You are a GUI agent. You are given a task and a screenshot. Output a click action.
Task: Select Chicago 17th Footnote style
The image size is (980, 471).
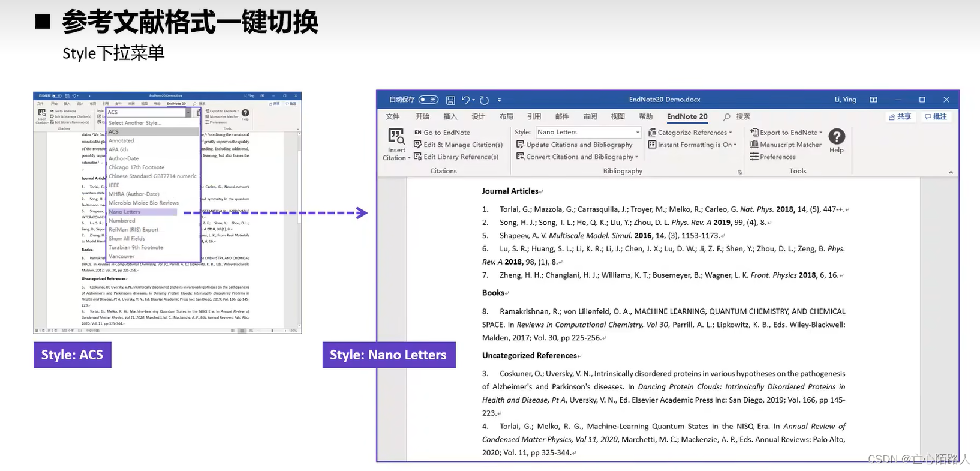[x=153, y=167]
